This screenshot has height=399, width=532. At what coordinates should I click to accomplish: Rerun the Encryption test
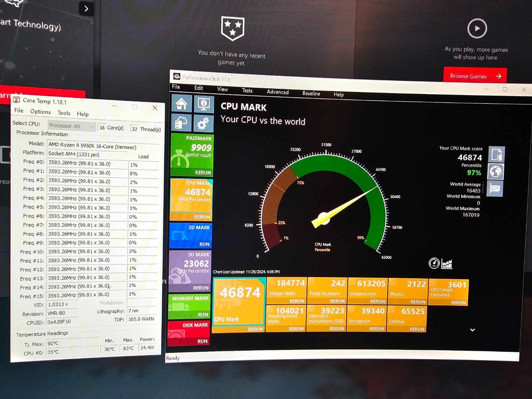point(377,329)
